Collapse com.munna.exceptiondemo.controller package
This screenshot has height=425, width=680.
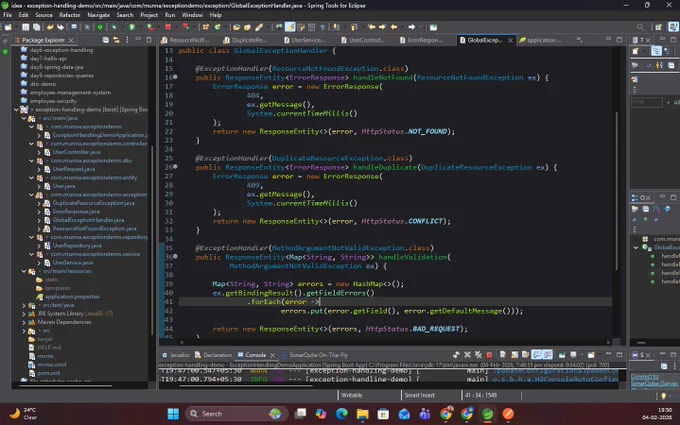31,144
